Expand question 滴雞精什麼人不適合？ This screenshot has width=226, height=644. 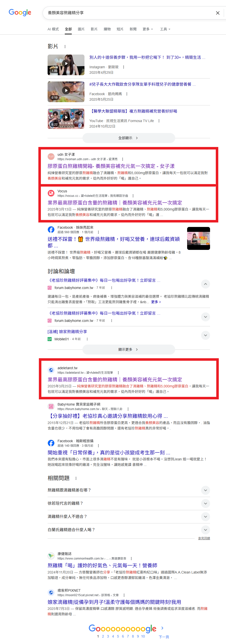pyautogui.click(x=129, y=517)
